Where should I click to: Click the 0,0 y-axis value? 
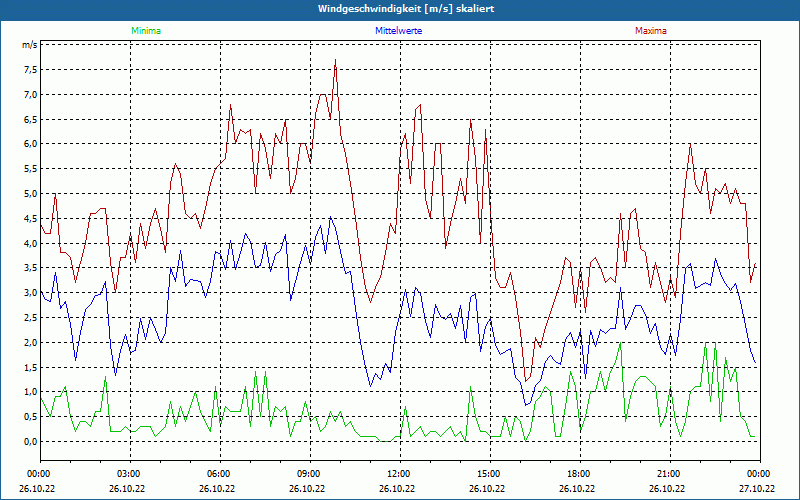pyautogui.click(x=31, y=442)
